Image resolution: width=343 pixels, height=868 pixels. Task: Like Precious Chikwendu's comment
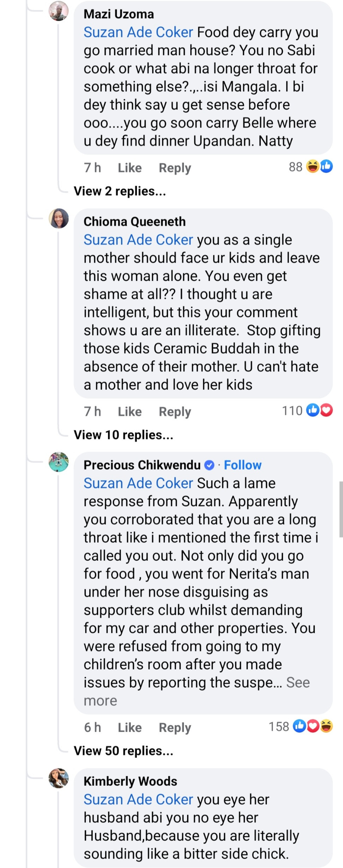(x=130, y=727)
